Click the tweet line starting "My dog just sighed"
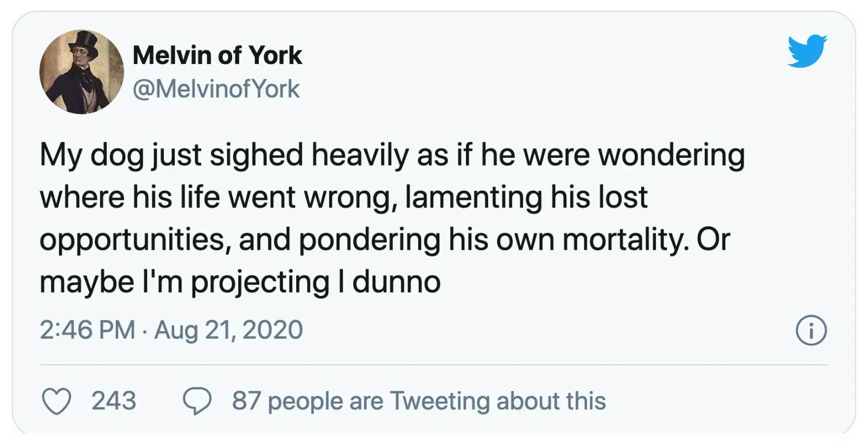 (x=392, y=155)
